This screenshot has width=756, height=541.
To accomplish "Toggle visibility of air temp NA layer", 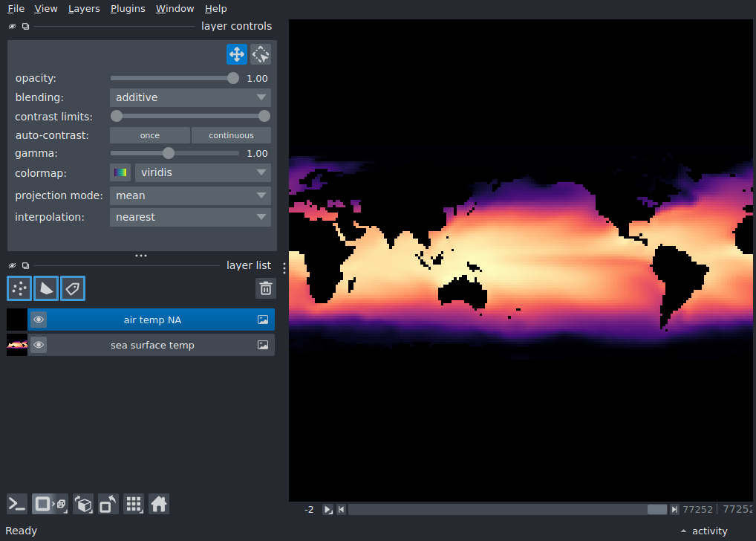I will click(x=39, y=320).
